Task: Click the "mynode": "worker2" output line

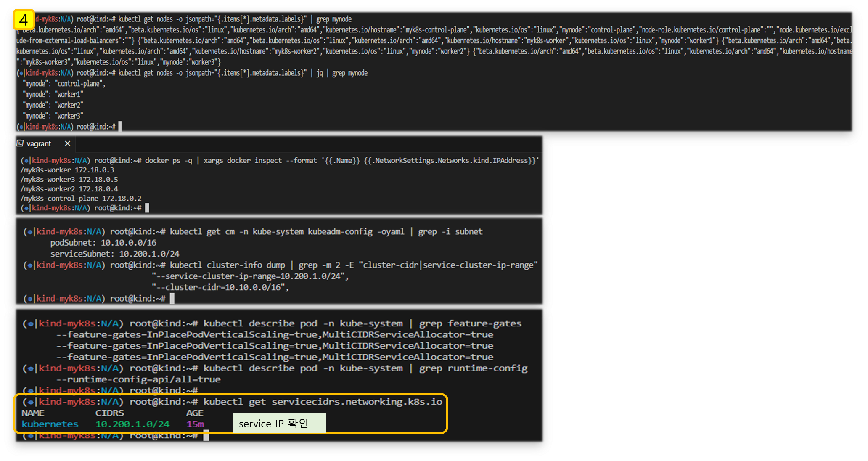Action: [x=53, y=105]
